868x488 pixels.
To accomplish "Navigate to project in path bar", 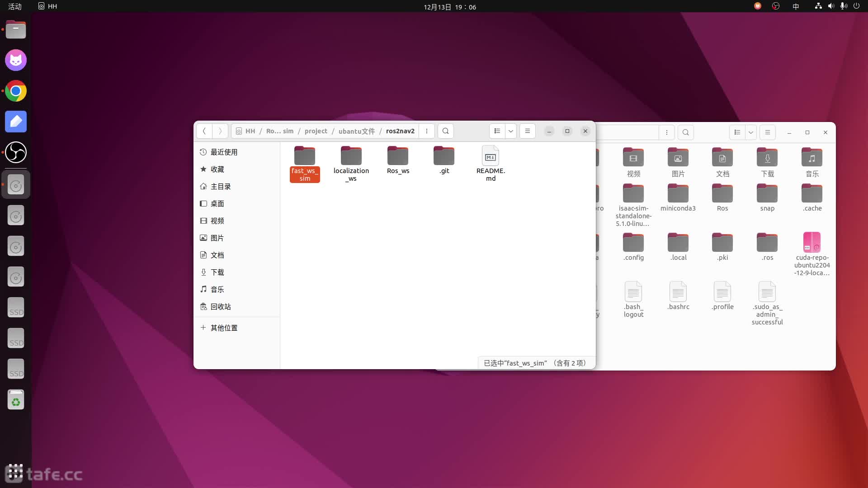I will click(x=316, y=131).
